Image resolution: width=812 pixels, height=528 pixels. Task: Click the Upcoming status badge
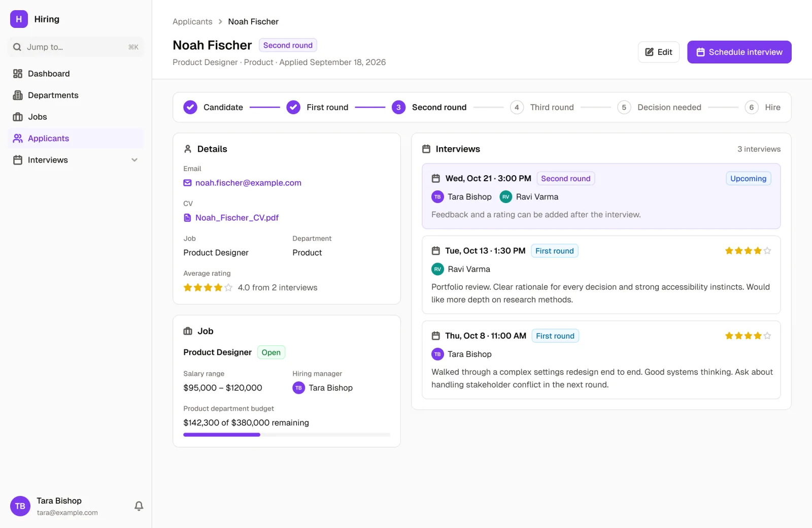(x=748, y=179)
